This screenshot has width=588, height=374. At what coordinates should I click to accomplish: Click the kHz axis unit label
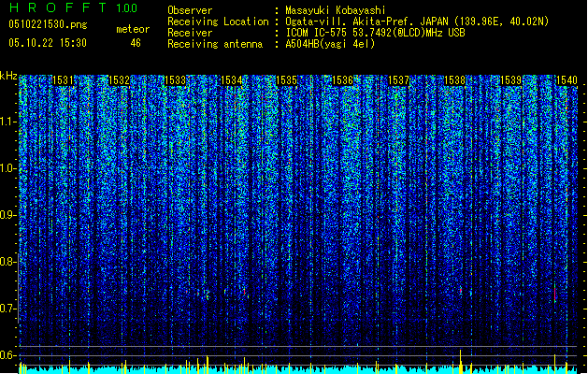(x=8, y=76)
